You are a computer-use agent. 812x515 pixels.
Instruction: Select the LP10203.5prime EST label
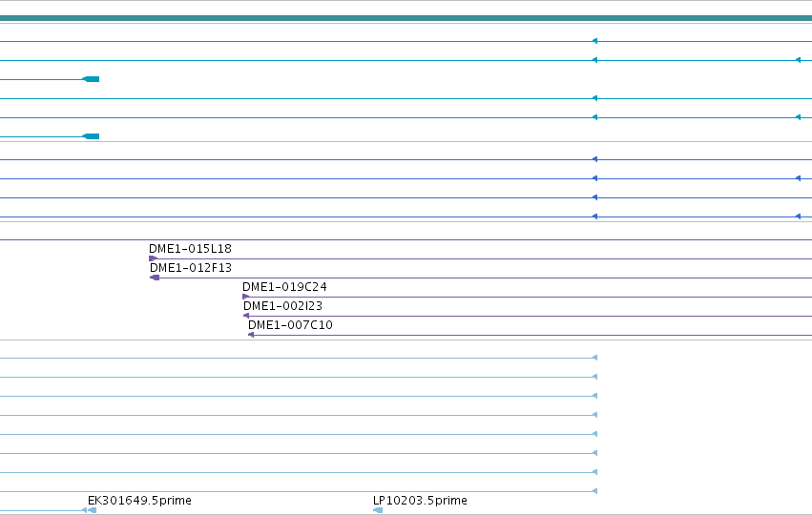420,501
